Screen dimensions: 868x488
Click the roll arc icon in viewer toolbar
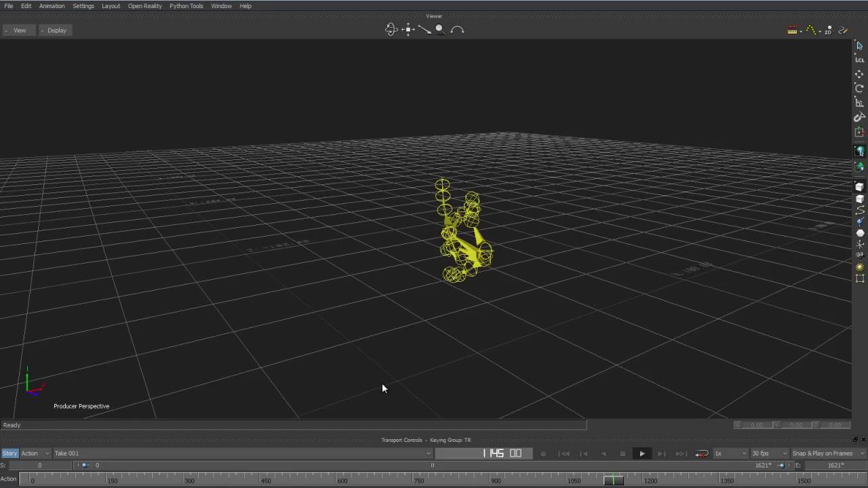tap(457, 30)
